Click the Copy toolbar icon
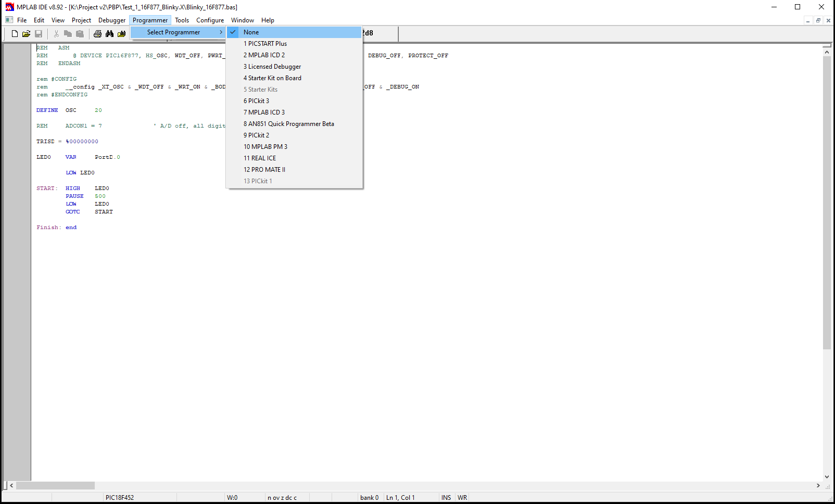This screenshot has width=835, height=504. pyautogui.click(x=68, y=34)
